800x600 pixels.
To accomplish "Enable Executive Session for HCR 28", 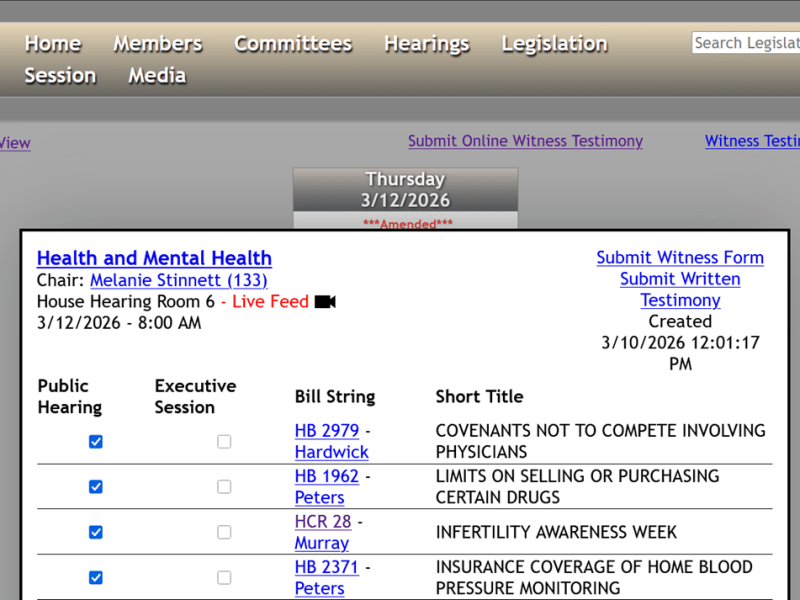I will [224, 532].
